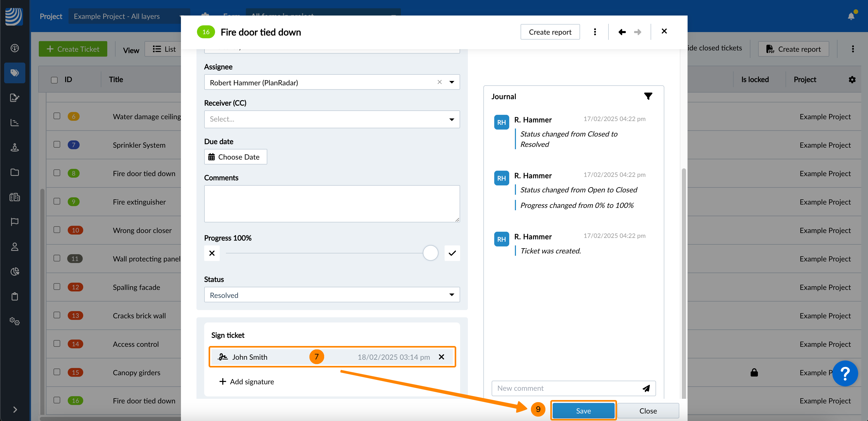Switch to the List view tab
This screenshot has height=421, width=868.
click(x=164, y=49)
